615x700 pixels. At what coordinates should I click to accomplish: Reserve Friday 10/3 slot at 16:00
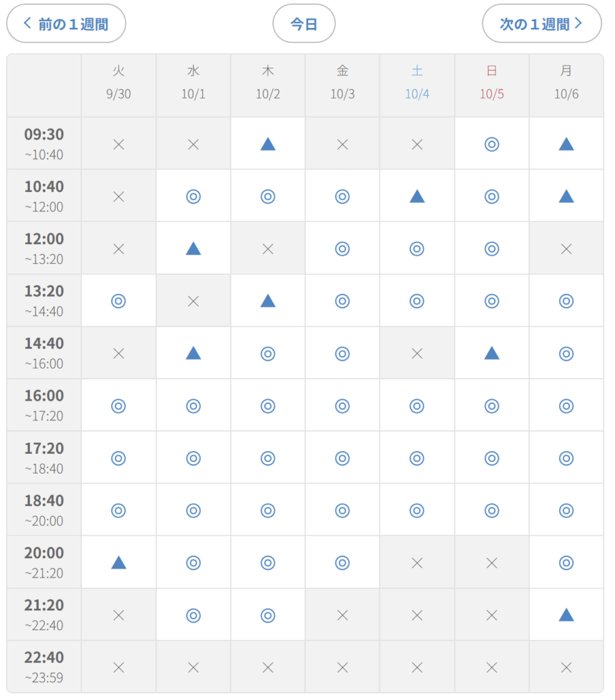click(342, 405)
